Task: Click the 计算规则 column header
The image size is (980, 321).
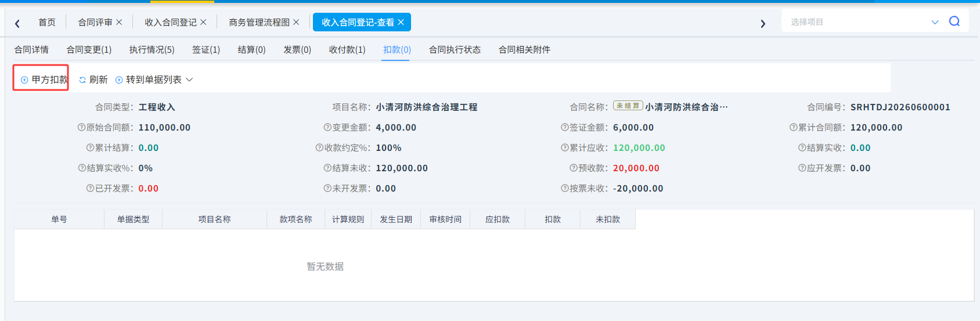Action: [x=348, y=219]
